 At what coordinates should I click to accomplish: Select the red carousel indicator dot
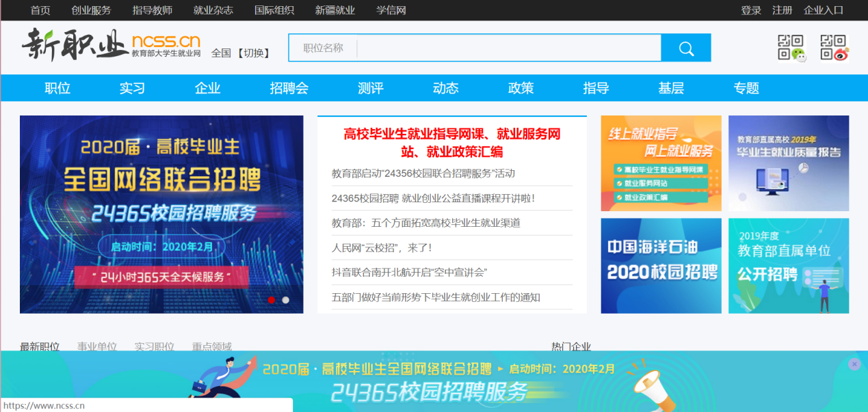click(272, 300)
